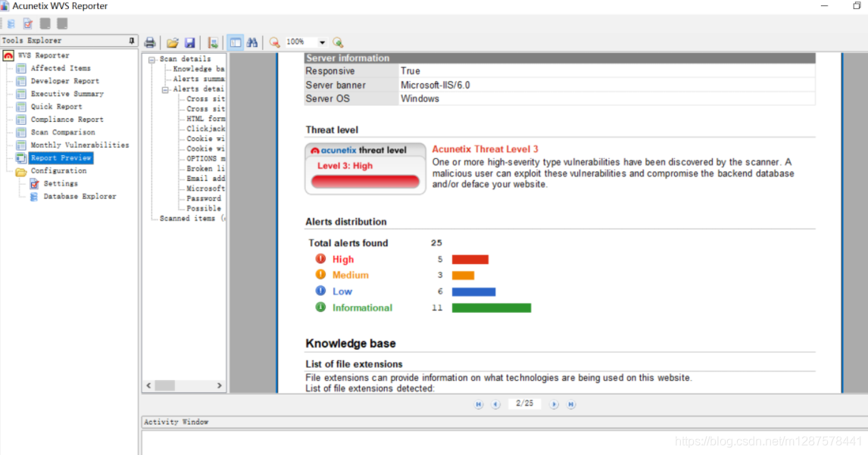The width and height of the screenshot is (868, 455).
Task: Select the Microsoft outline entry
Action: click(206, 189)
